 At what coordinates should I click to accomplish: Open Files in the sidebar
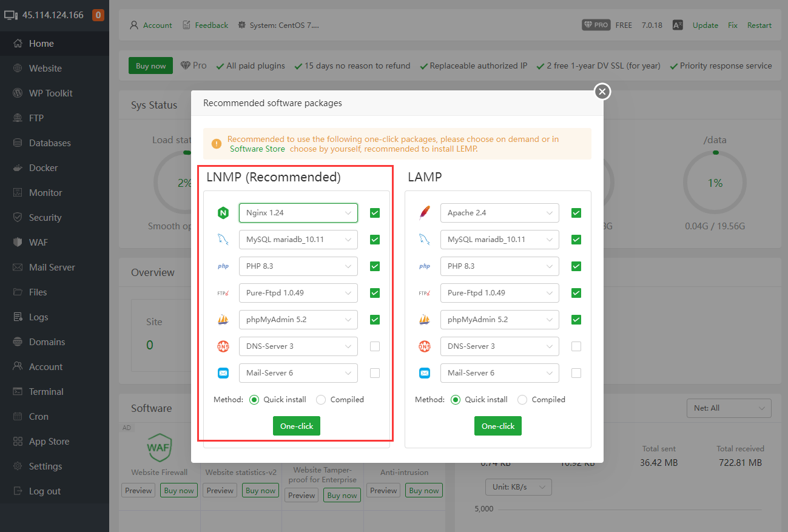tap(55, 292)
